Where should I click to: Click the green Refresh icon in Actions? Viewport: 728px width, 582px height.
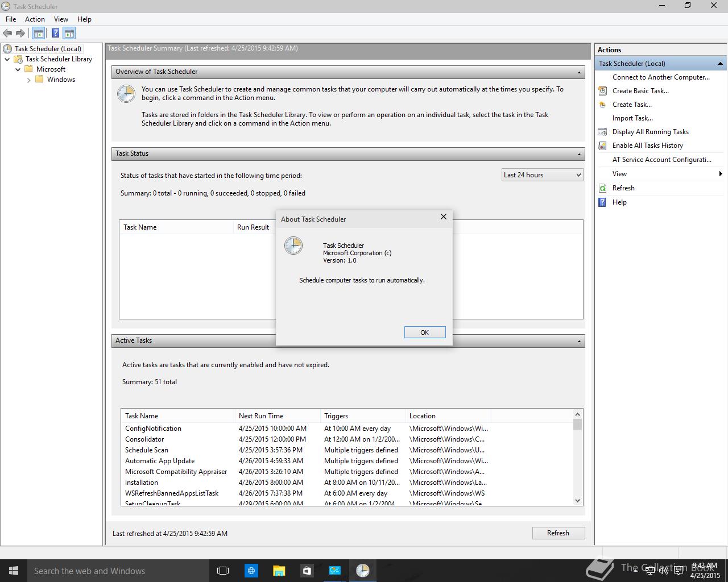(602, 188)
